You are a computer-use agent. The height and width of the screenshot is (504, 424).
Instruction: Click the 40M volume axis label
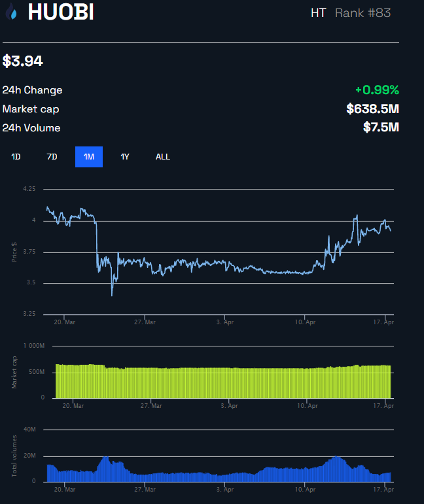29,429
